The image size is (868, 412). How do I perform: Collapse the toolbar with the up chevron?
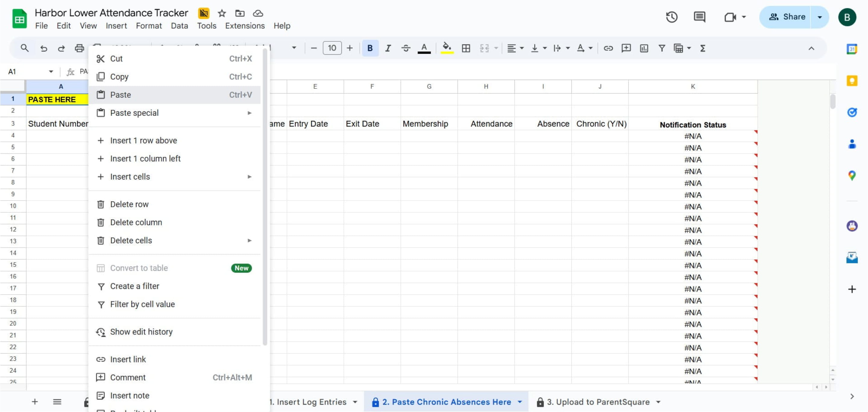811,48
